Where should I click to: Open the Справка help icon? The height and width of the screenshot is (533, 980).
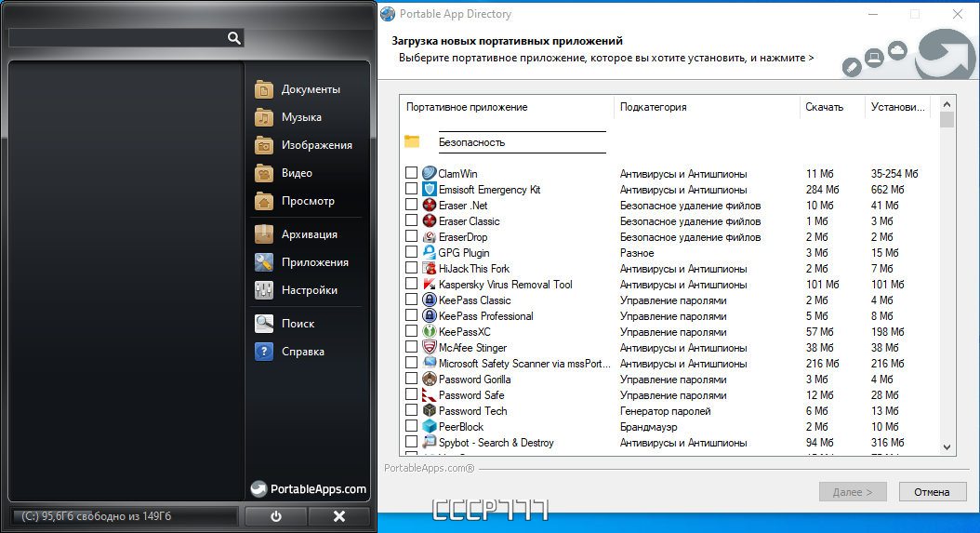(x=264, y=352)
